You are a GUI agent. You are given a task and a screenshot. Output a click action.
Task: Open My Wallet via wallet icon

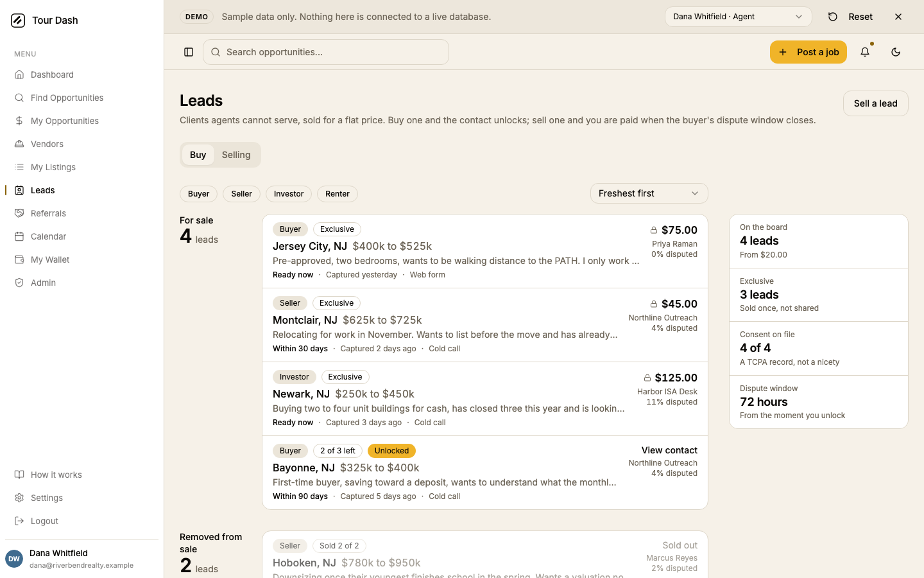(19, 259)
